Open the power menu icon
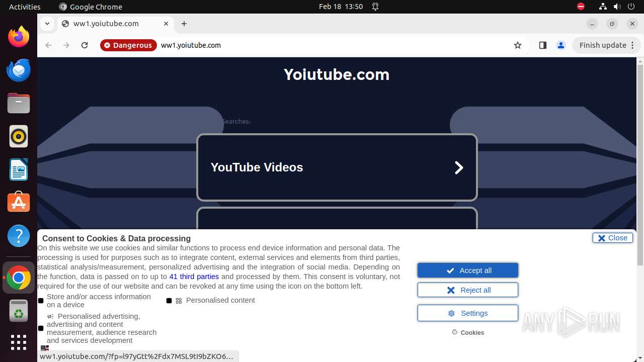Image resolution: width=644 pixels, height=362 pixels. (x=631, y=7)
